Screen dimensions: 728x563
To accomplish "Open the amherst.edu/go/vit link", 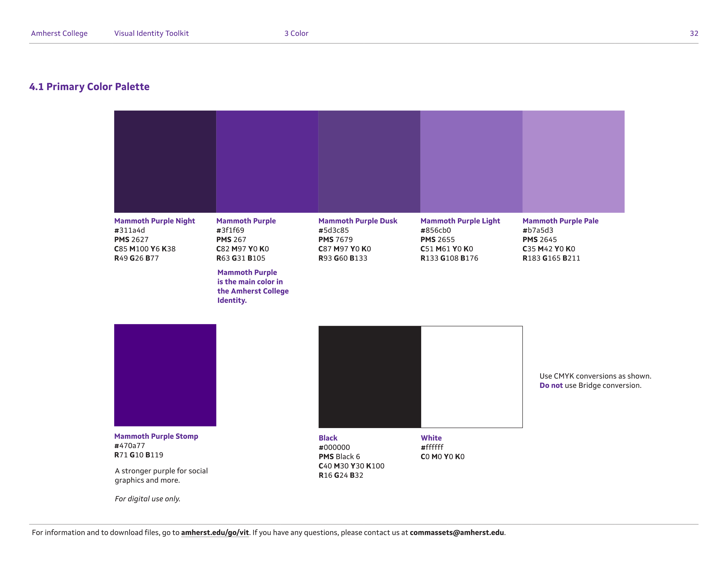I will (x=215, y=533).
